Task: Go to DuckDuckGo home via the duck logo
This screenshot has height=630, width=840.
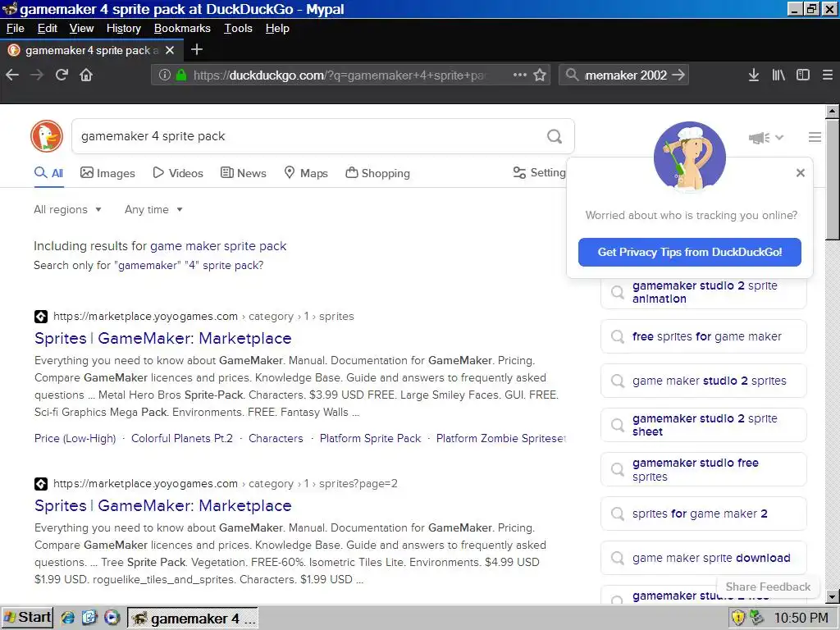Action: point(47,136)
